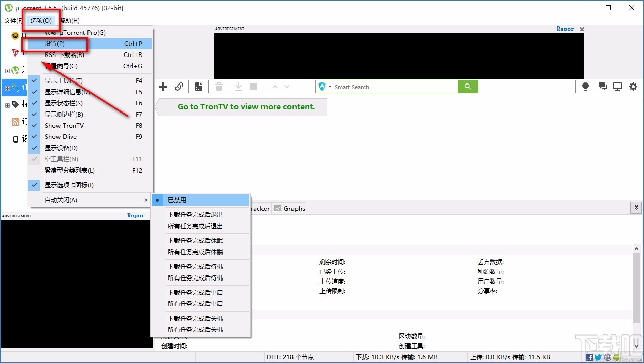644x363 pixels.
Task: Select 下载任务完成后退出 option
Action: (x=200, y=214)
